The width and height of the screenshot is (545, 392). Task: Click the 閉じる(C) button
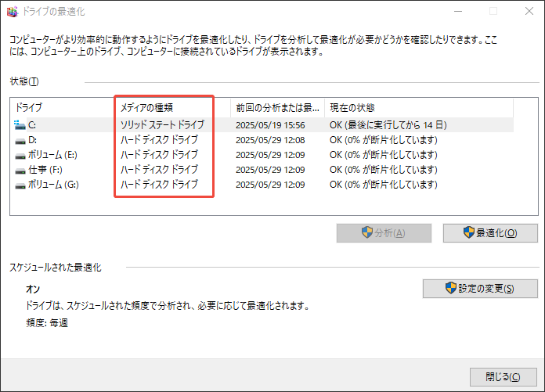click(x=503, y=377)
